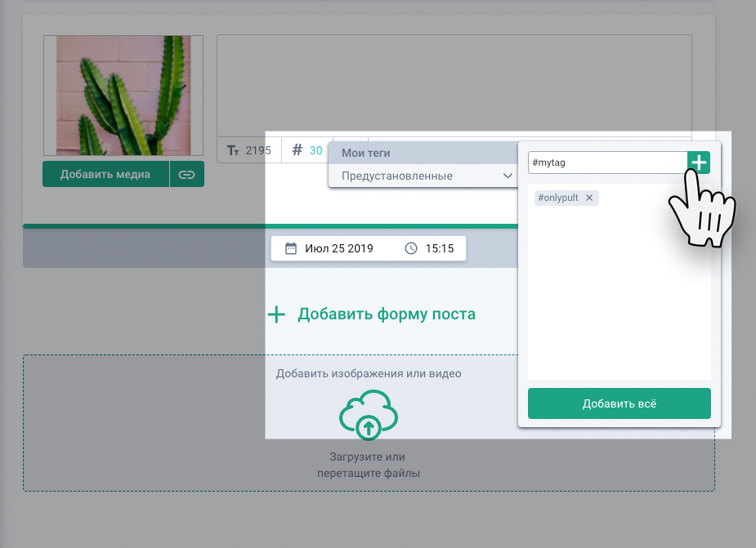The width and height of the screenshot is (756, 548).
Task: Open the time picker showing 15:15
Action: pos(439,248)
